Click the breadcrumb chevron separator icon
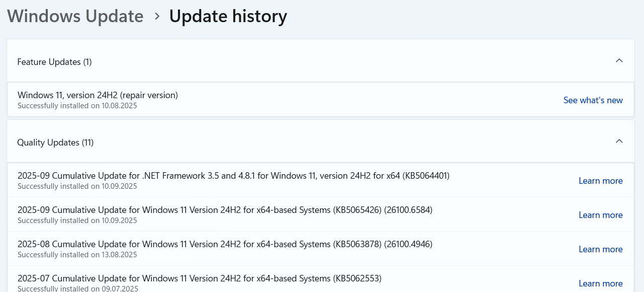The width and height of the screenshot is (644, 292). [x=157, y=17]
